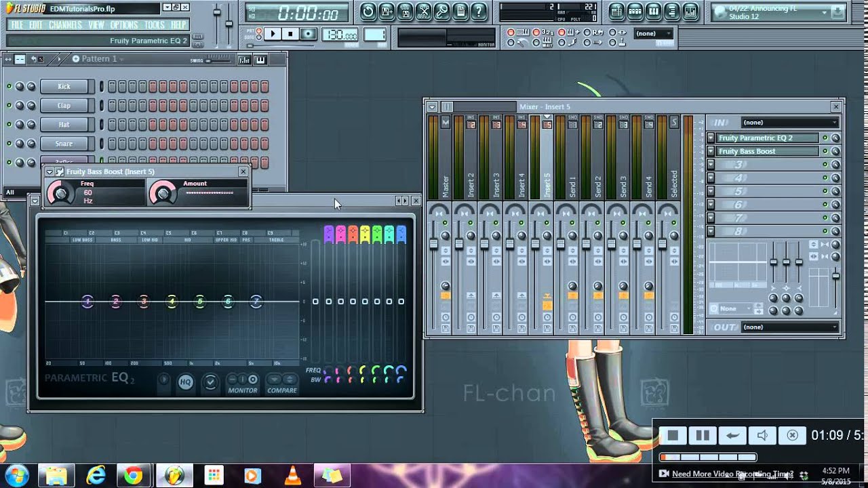This screenshot has width=868, height=488.
Task: Open the piano roll toolbar icon
Action: point(653,11)
